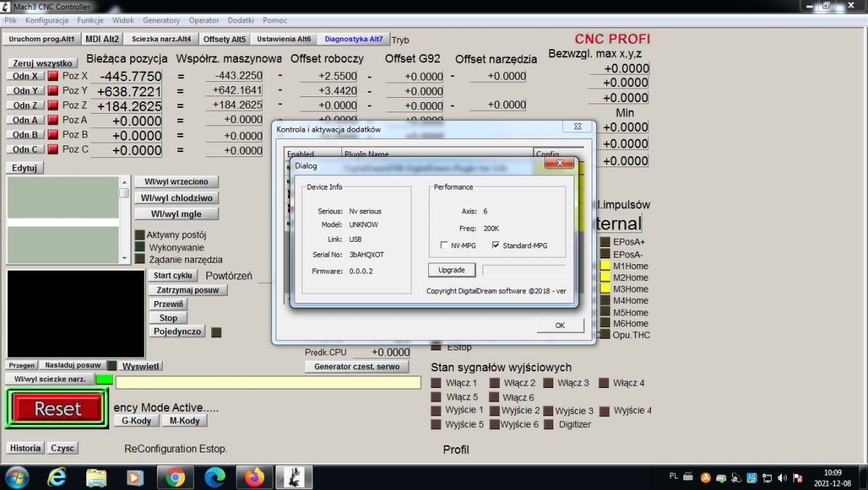
Task: Open the Dodatki menu
Action: click(x=241, y=20)
